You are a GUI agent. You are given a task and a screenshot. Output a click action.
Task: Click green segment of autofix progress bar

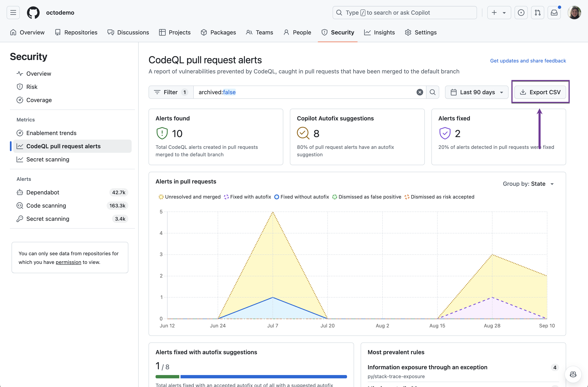[167, 377]
